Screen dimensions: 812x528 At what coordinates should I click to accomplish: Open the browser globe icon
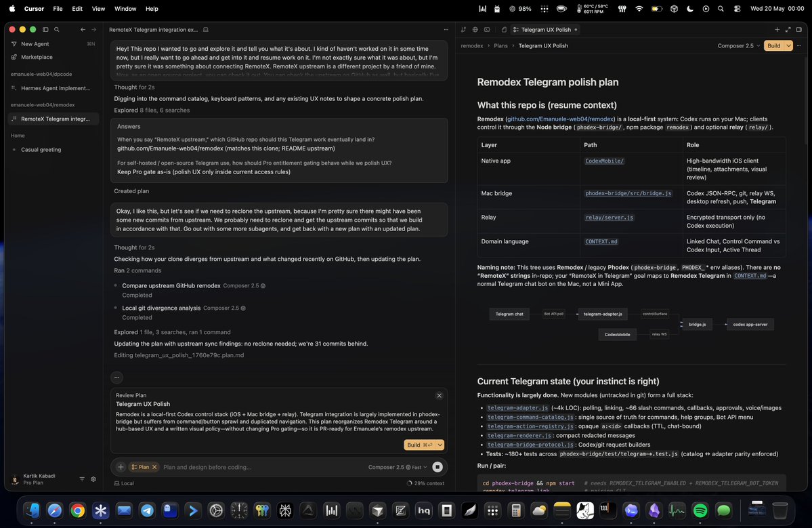coord(475,30)
